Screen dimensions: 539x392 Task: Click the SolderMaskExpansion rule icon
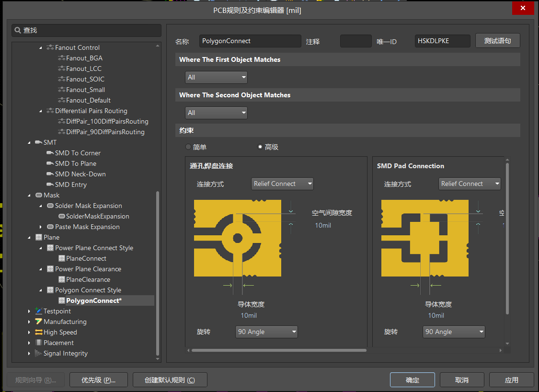62,216
